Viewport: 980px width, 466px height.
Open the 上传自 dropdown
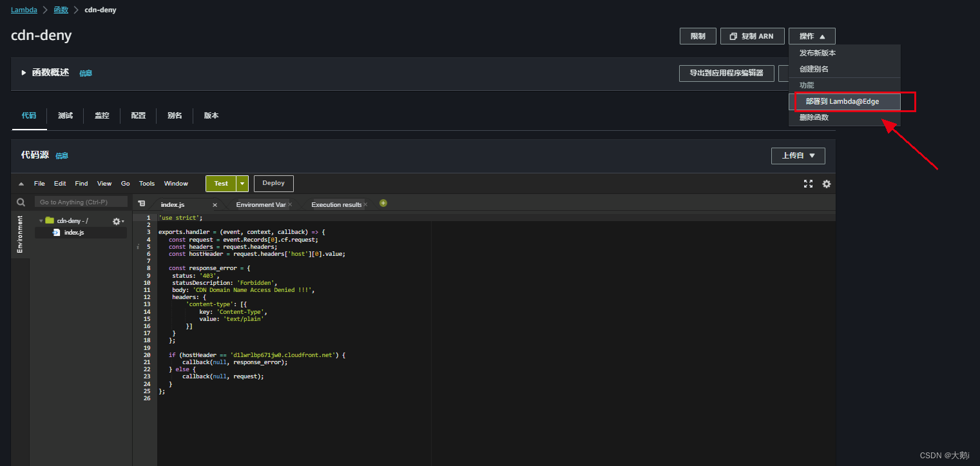point(798,155)
